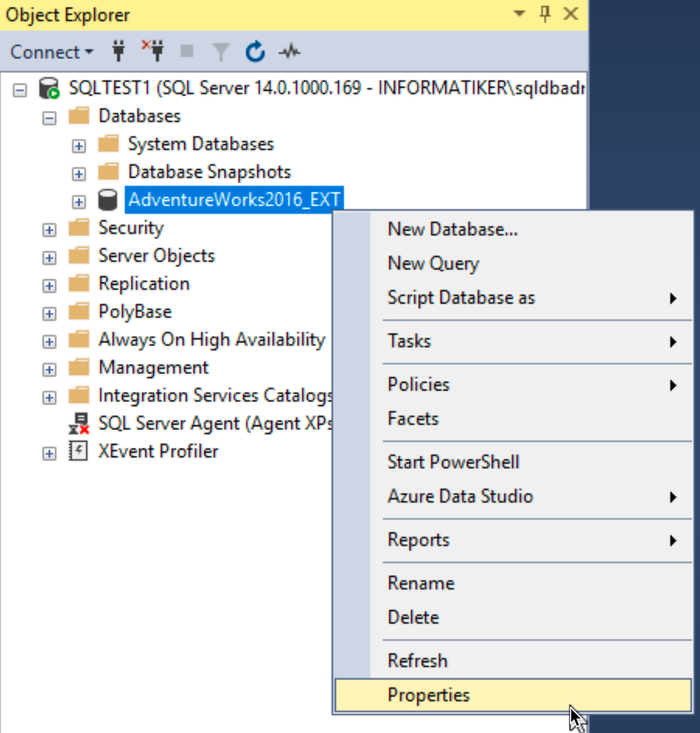Click the Connect Object Explorer plug icon
The image size is (700, 733).
(119, 52)
